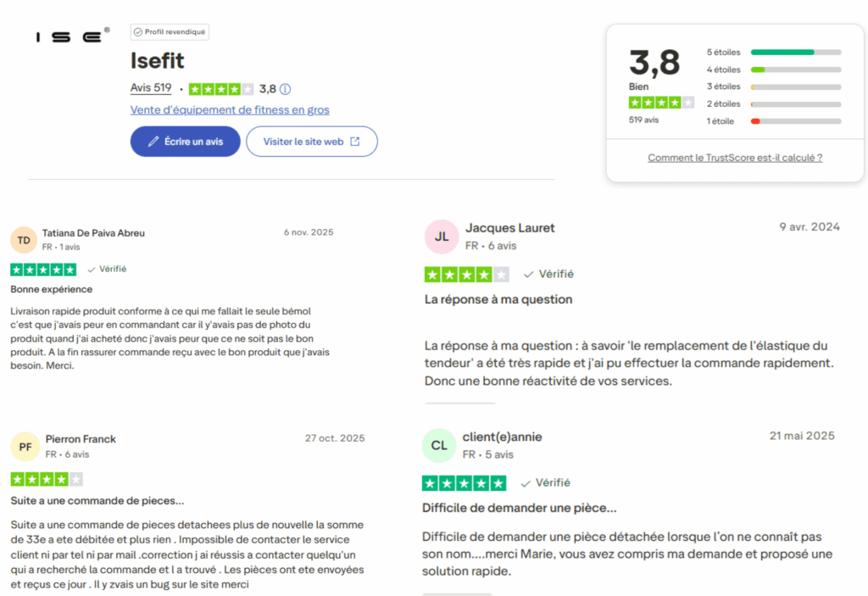
Task: Click the Vérifié checkmark on Jacques Lauret's review
Action: tap(529, 274)
